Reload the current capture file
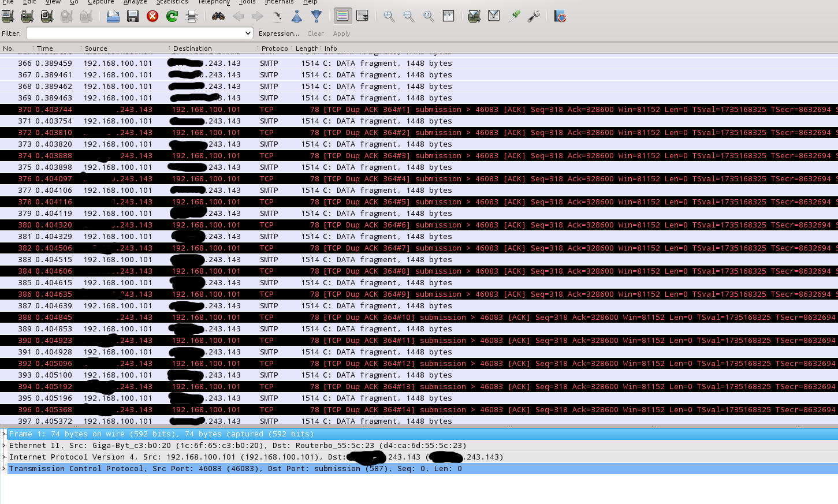Image resolution: width=838 pixels, height=504 pixels. click(x=172, y=16)
